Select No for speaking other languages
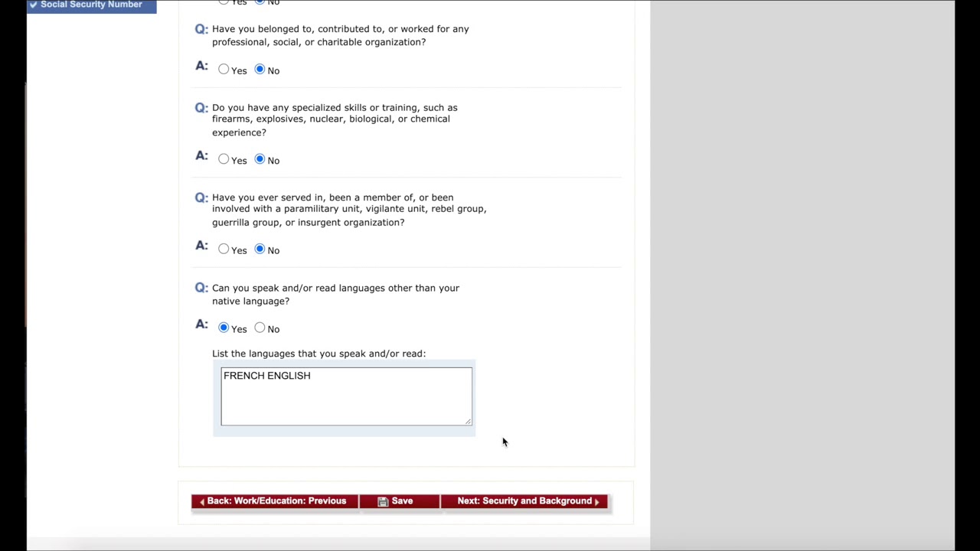Viewport: 980px width, 551px height. coord(260,328)
